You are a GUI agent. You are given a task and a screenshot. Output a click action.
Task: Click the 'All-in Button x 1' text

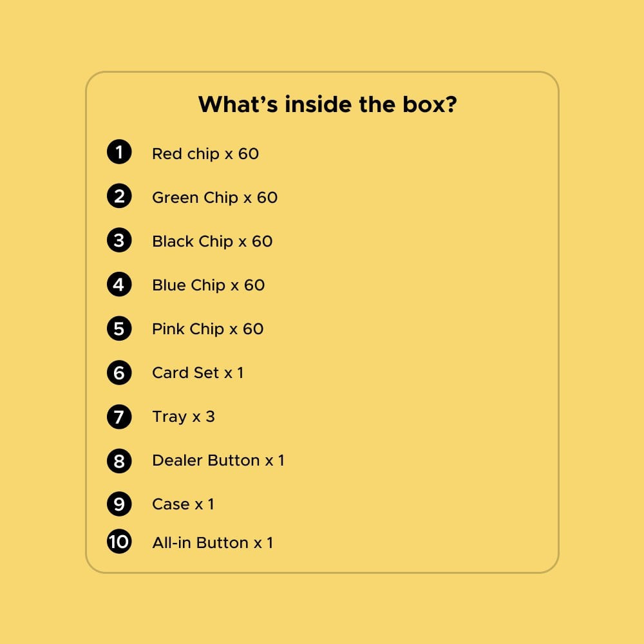pos(213,543)
